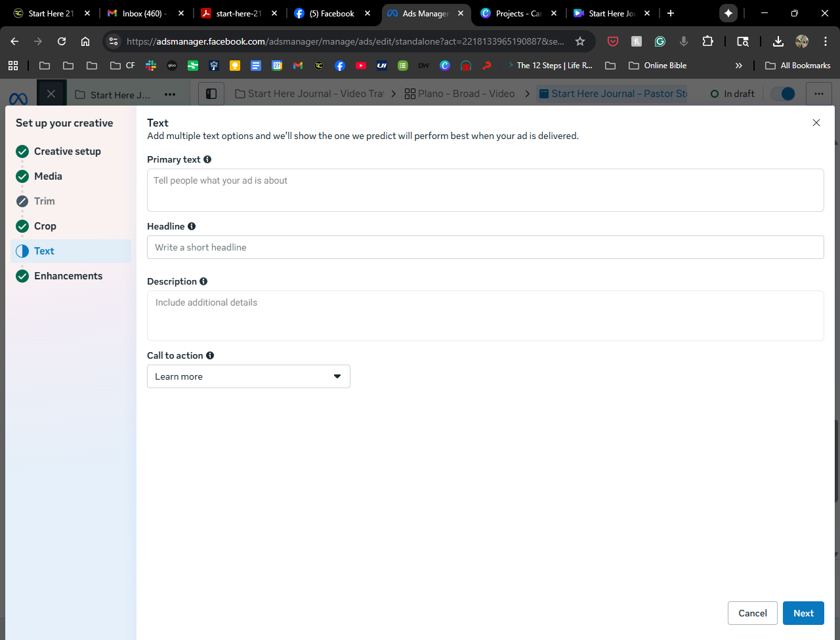Focus the Primary text box
This screenshot has height=640, width=840.
485,190
